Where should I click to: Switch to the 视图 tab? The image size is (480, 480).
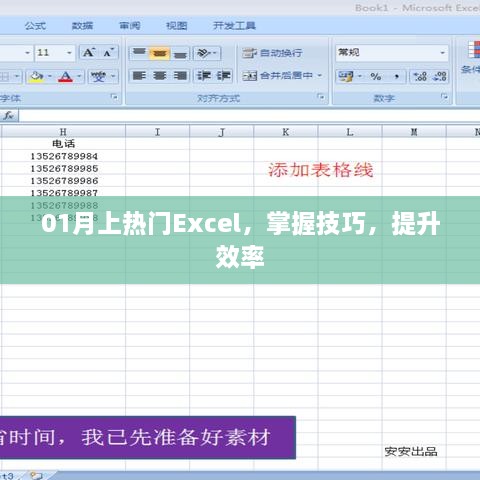pyautogui.click(x=177, y=26)
